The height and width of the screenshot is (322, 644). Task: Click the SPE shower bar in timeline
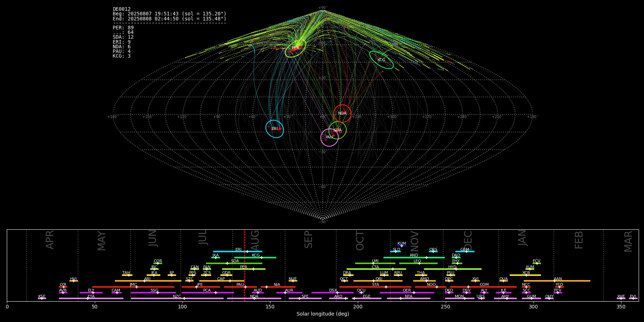(x=305, y=298)
